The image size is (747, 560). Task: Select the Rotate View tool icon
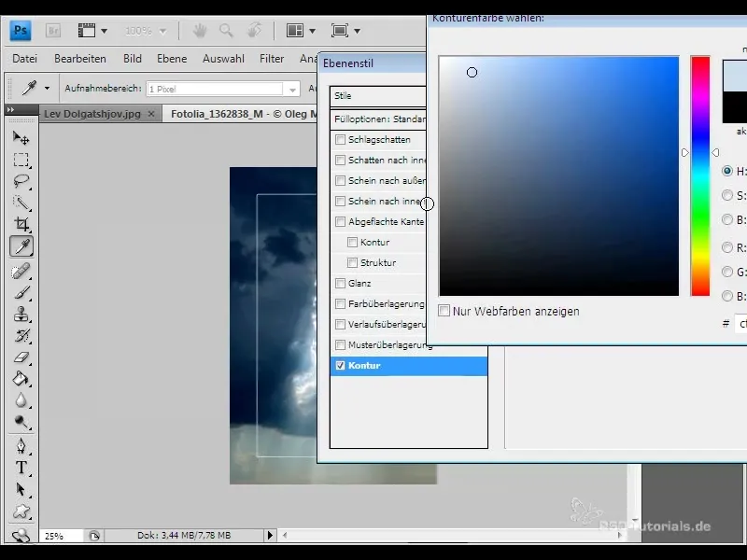click(254, 31)
